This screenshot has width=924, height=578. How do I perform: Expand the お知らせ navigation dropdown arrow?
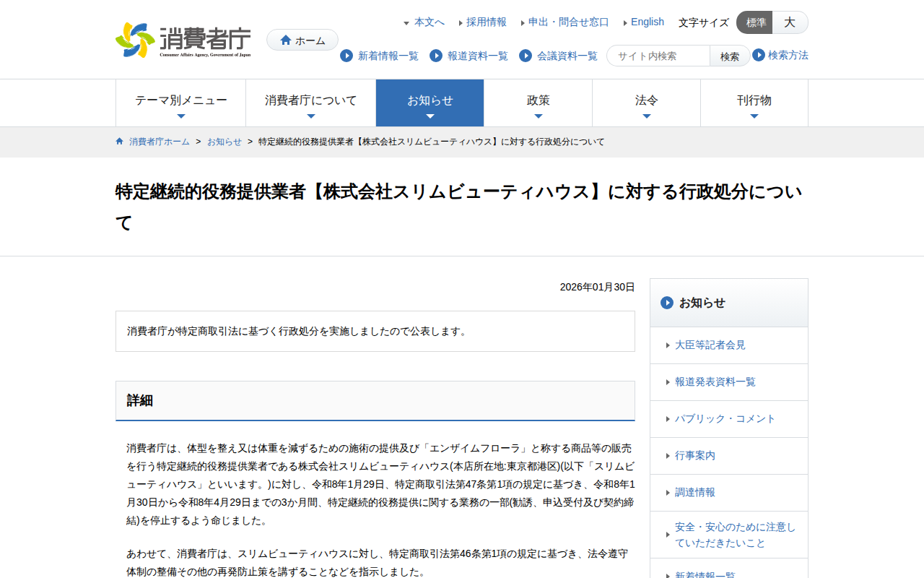click(x=430, y=116)
